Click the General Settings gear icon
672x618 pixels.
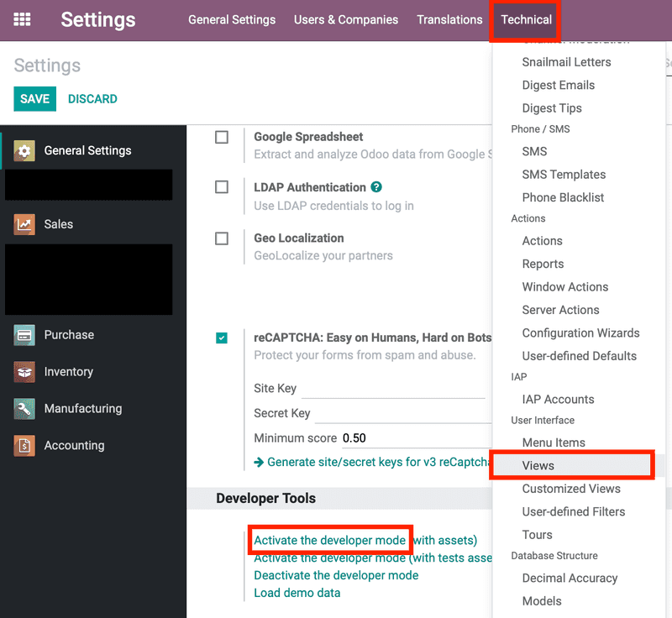tap(24, 151)
